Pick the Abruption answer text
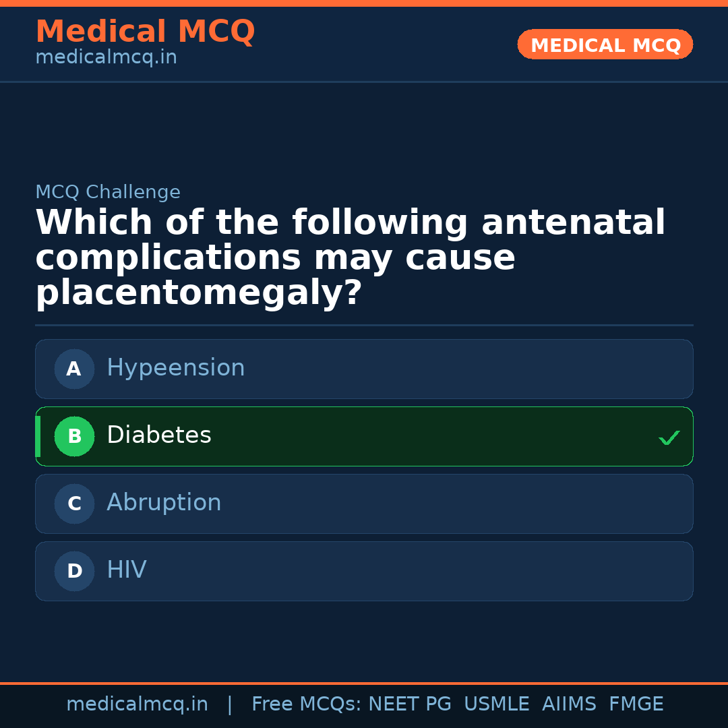 click(164, 503)
